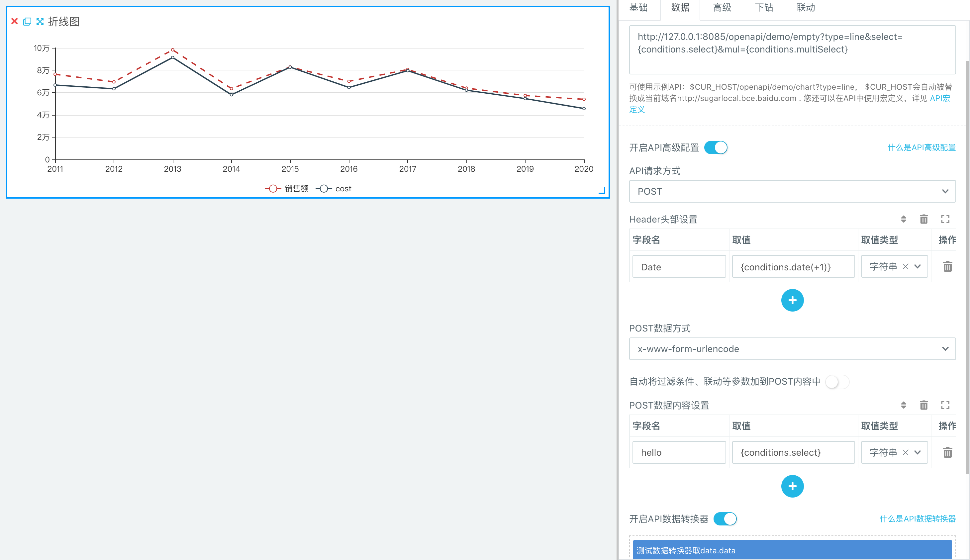Open POST数据方式 x-www-form-urlencode dropdown
The image size is (970, 560).
(x=792, y=349)
